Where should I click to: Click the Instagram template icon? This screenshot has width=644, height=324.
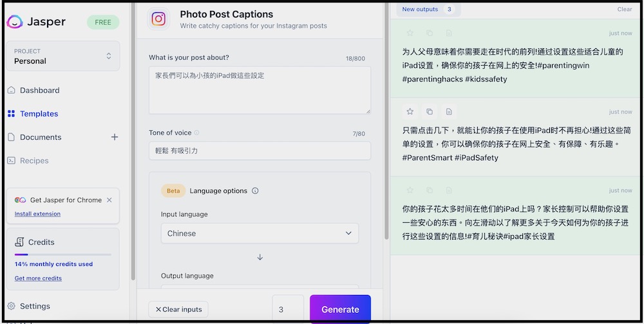click(x=158, y=19)
